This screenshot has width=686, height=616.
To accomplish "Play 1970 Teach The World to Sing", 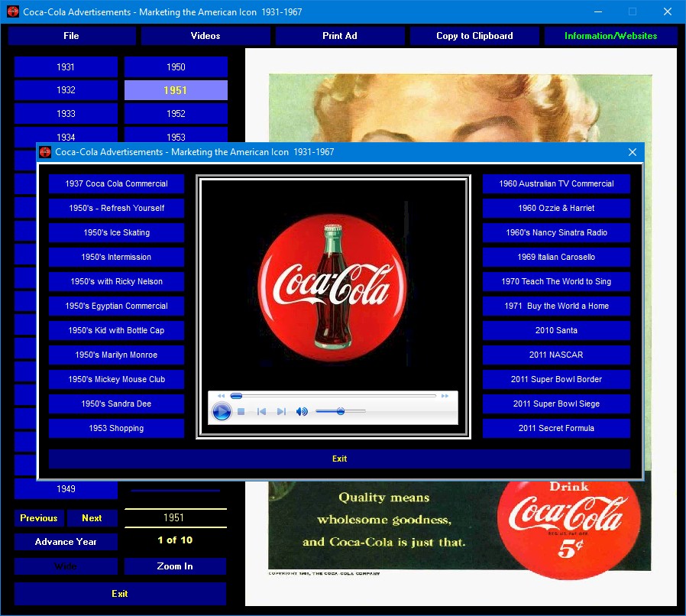I will pos(556,282).
